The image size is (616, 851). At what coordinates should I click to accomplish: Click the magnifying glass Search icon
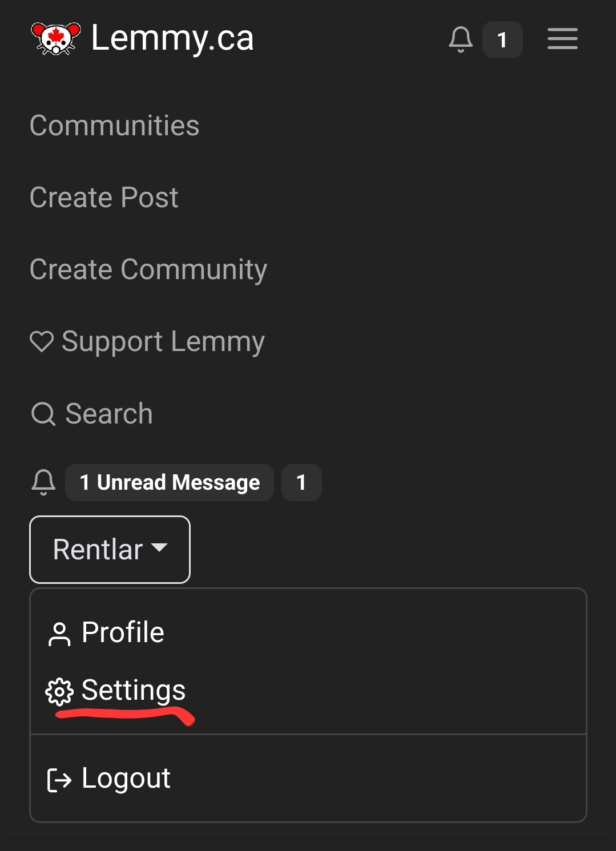point(43,414)
